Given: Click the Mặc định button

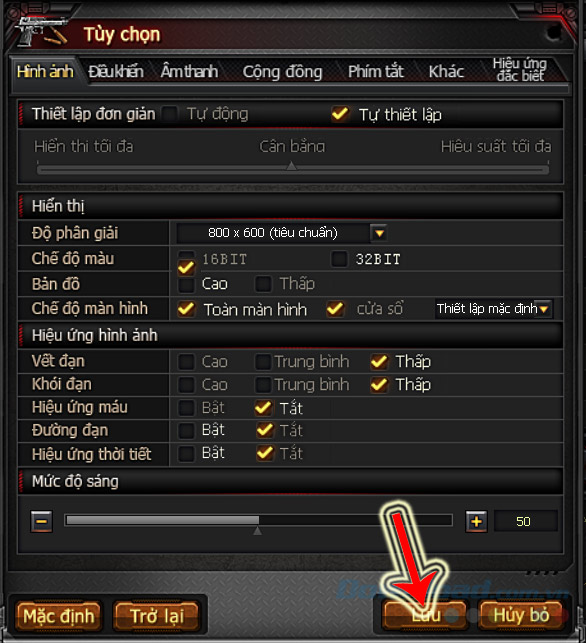Looking at the screenshot, I should [x=58, y=616].
